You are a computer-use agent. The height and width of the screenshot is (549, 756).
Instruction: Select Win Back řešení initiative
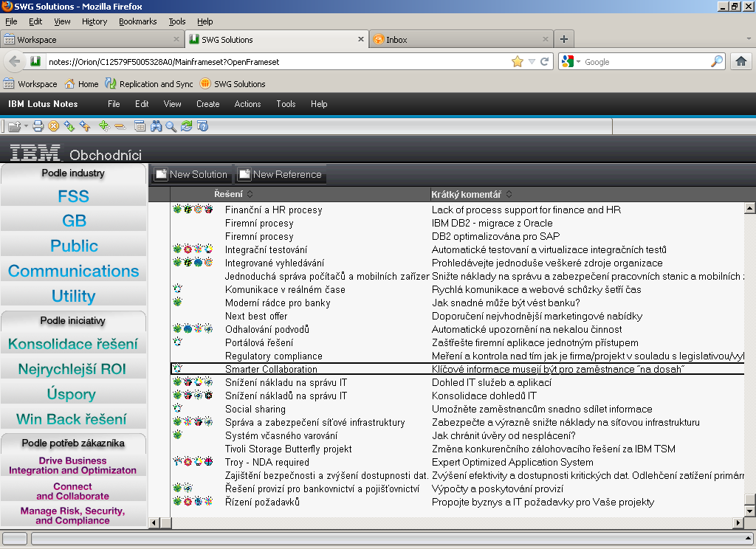pyautogui.click(x=73, y=419)
